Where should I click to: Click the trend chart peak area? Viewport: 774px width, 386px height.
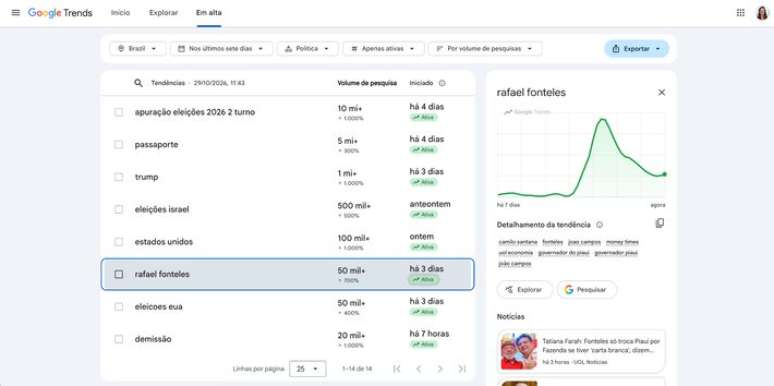602,120
